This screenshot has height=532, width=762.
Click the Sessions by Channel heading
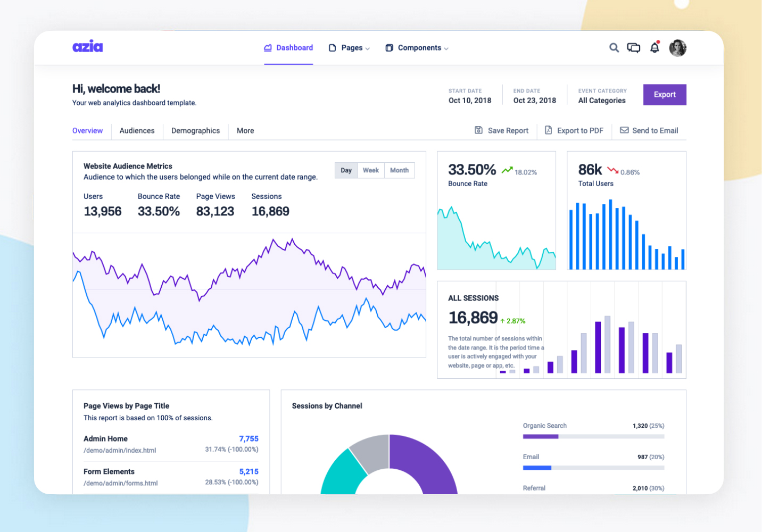pyautogui.click(x=327, y=406)
